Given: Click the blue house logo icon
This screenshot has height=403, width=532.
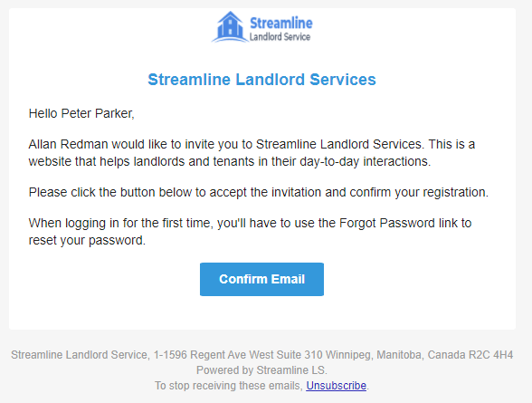Looking at the screenshot, I should coord(230,27).
